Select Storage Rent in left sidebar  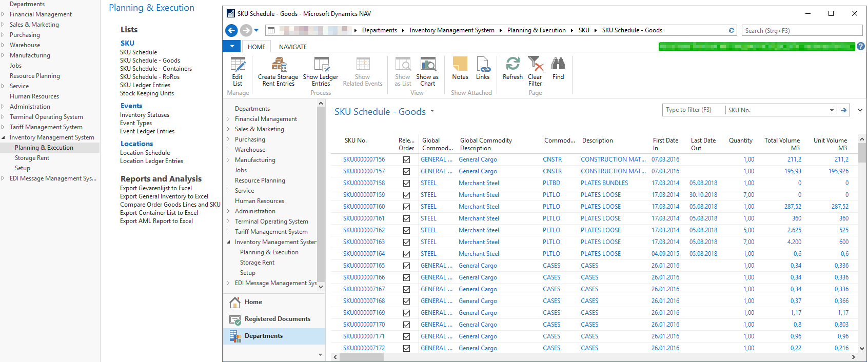tap(32, 158)
